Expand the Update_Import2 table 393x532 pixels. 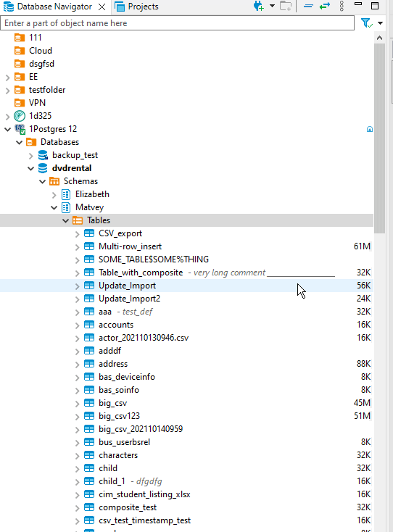point(78,299)
